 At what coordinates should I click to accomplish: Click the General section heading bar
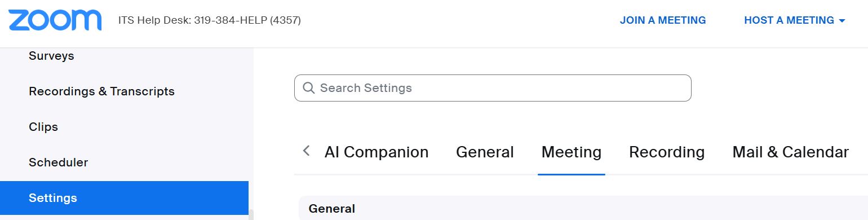[x=583, y=208]
